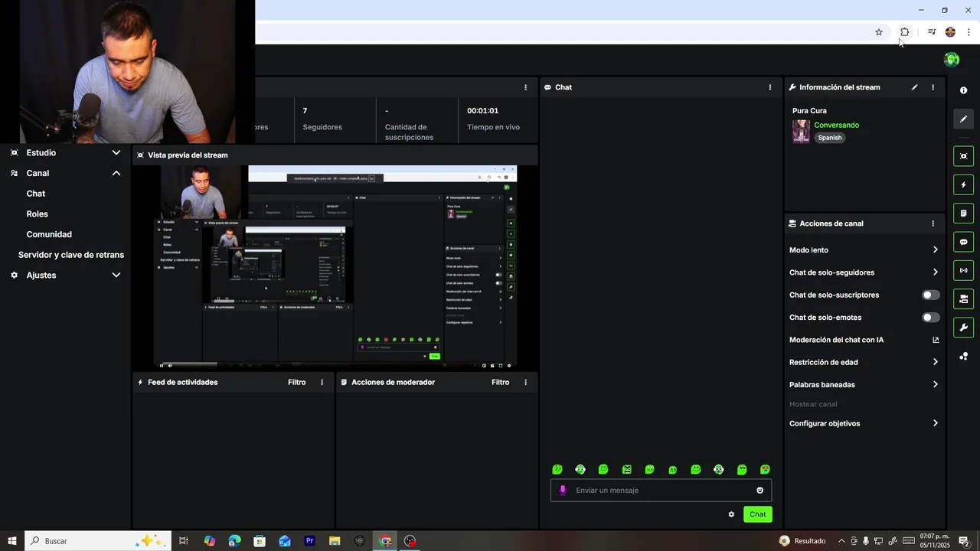Open Filtro in Acciones de moderador
This screenshot has width=980, height=551.
(x=500, y=382)
